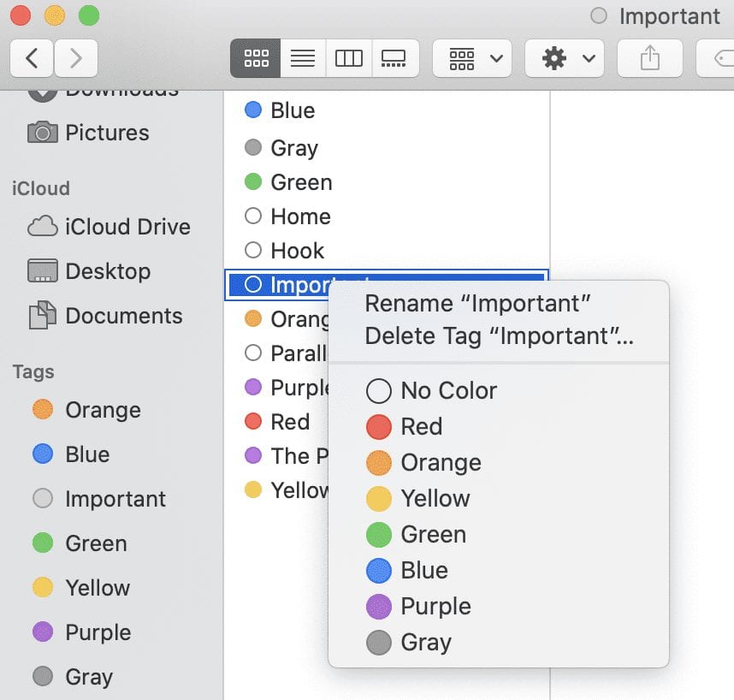Choose Delete Tag "Important" menu entry
Viewport: 734px width, 700px height.
point(499,336)
